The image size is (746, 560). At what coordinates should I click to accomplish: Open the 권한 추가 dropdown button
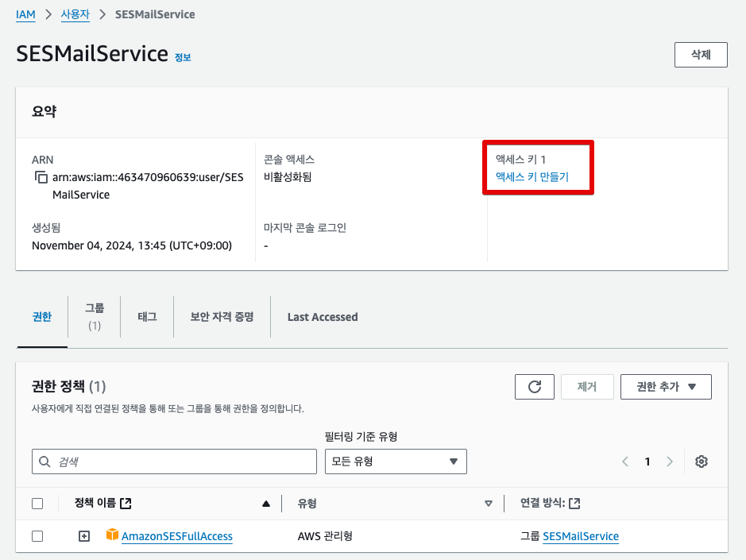tap(666, 387)
